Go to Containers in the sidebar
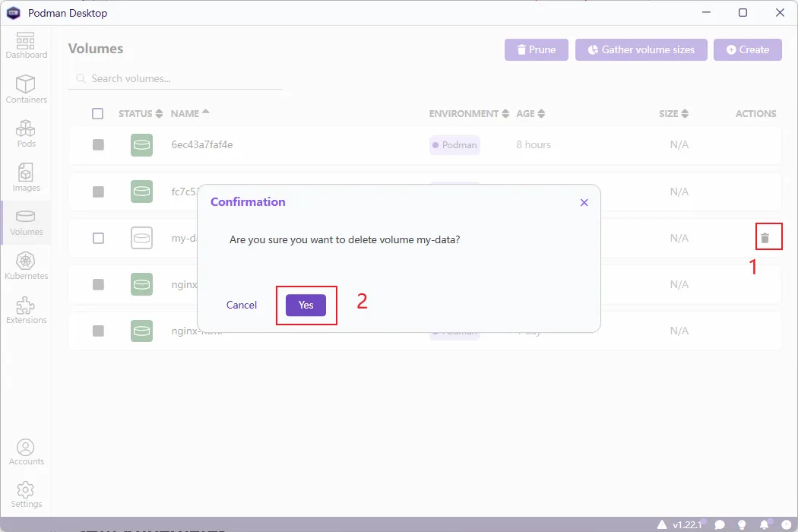798x532 pixels. [x=26, y=90]
